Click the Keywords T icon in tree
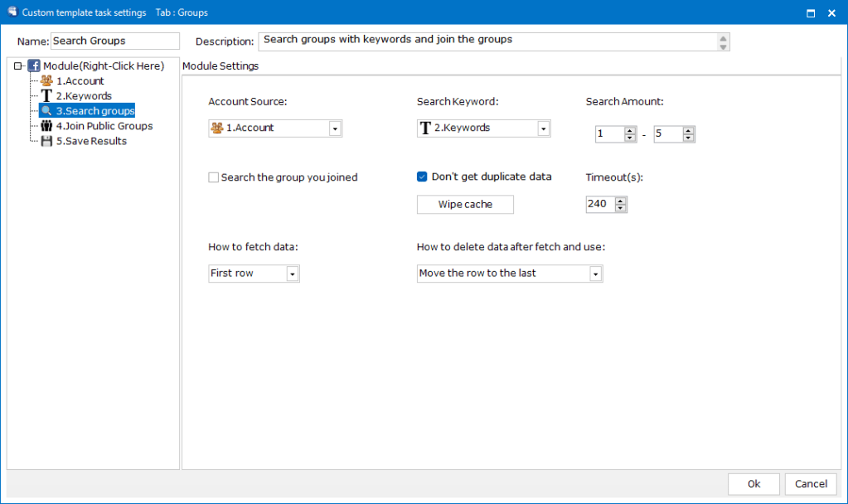 (46, 96)
